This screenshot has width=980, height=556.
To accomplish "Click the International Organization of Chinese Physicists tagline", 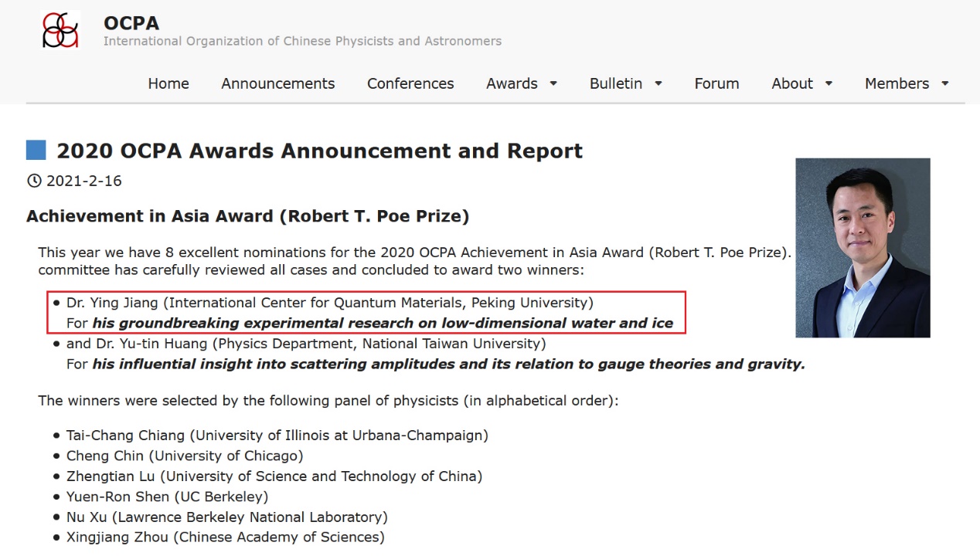I will [302, 41].
